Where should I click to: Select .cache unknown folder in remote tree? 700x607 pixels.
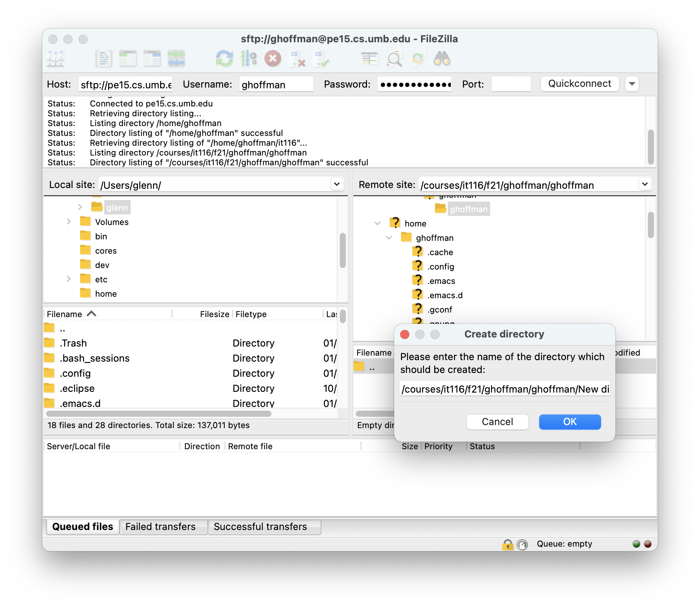click(433, 252)
